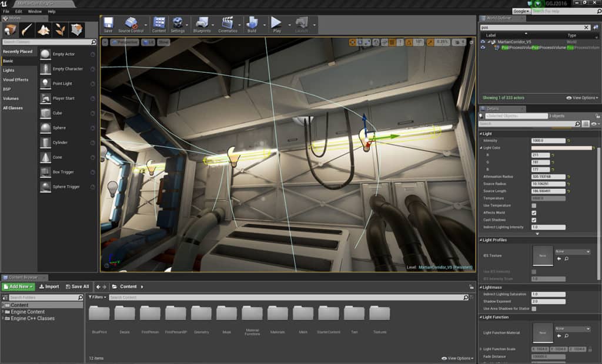Image resolution: width=602 pixels, height=364 pixels.
Task: Open the Window menu
Action: click(x=35, y=12)
